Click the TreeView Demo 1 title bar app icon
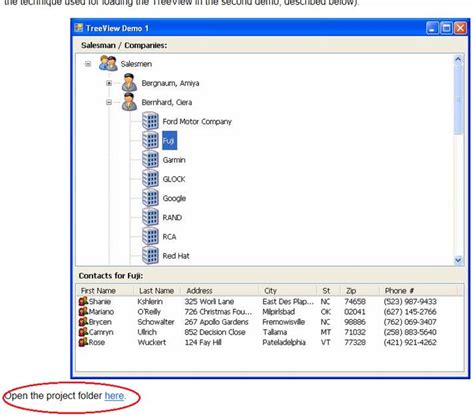 79,28
